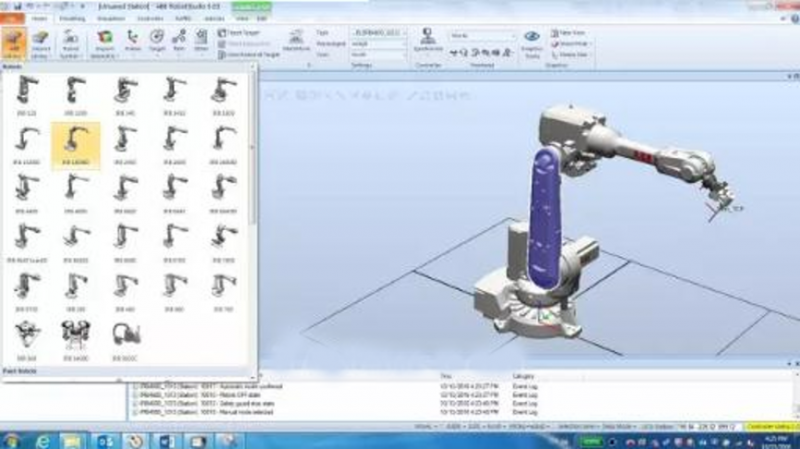800x449 pixels.
Task: Open Outlook from the taskbar
Action: click(106, 441)
